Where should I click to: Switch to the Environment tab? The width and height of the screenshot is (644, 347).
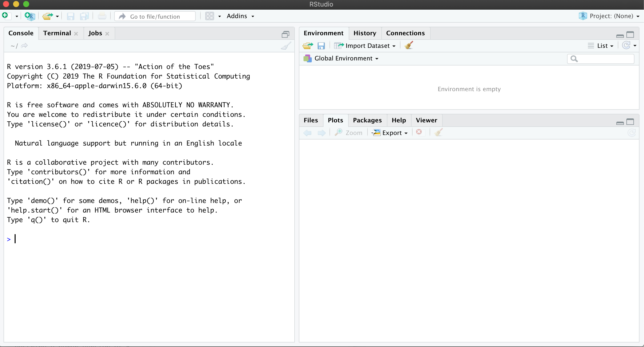click(324, 33)
